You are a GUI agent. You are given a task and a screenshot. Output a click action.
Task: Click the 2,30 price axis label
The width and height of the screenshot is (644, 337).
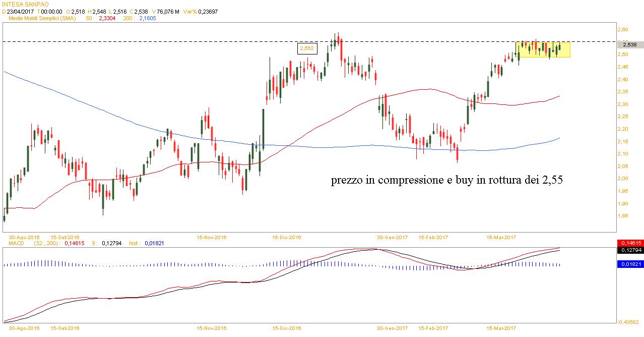point(624,104)
